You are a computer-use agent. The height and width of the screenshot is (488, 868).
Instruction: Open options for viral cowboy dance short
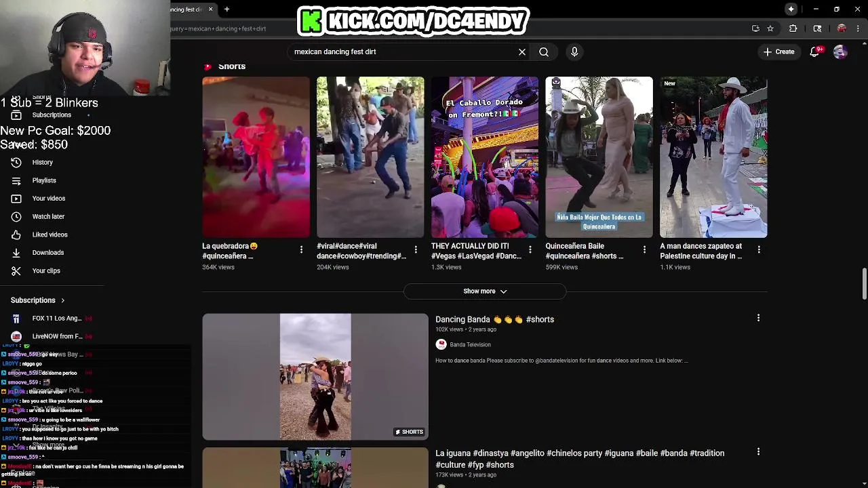pos(416,250)
